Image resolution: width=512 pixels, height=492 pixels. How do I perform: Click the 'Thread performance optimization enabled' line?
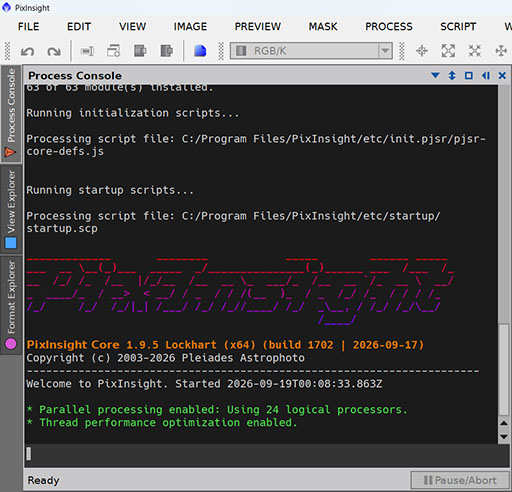point(162,423)
